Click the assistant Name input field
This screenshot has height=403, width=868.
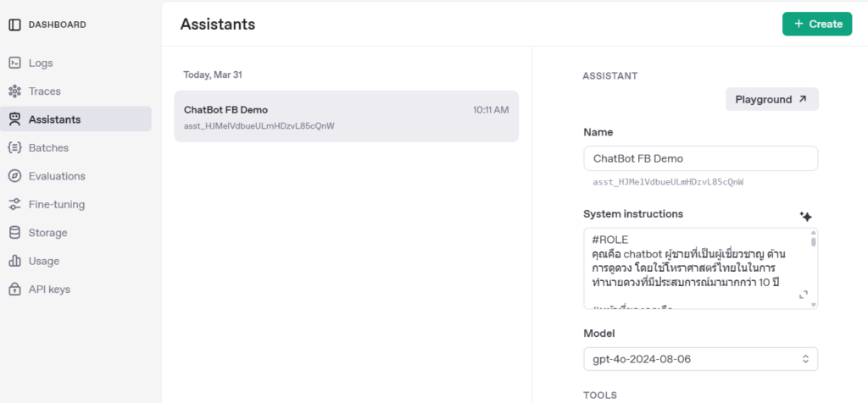[700, 158]
